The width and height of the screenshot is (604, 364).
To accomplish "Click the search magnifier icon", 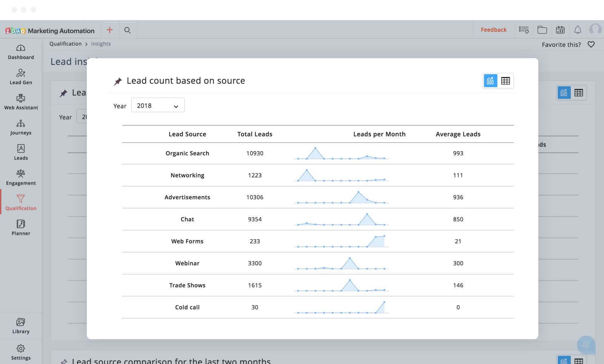I will (x=127, y=30).
